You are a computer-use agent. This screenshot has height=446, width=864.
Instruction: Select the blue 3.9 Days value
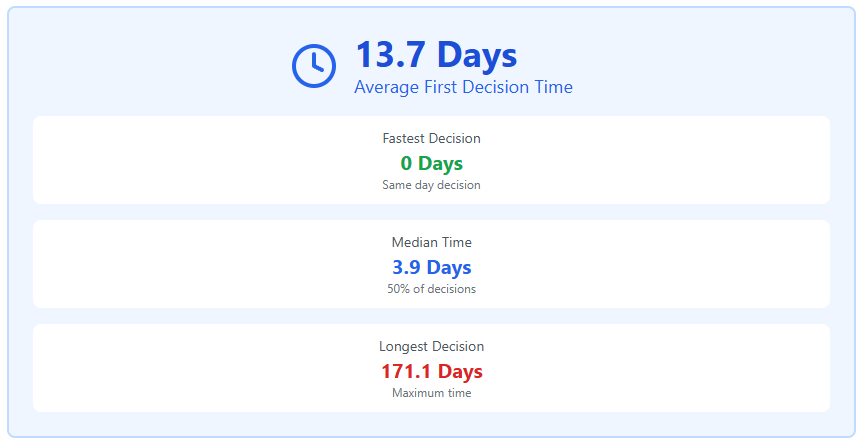(431, 267)
